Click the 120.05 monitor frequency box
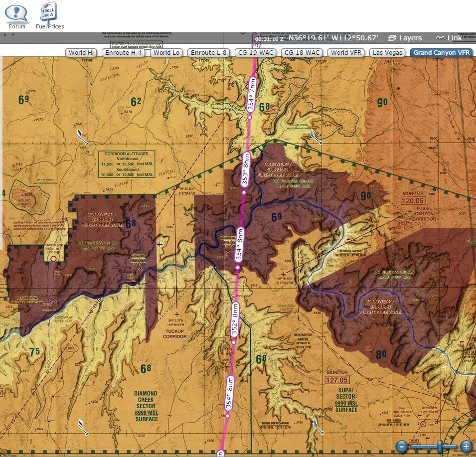476x457 pixels. (x=413, y=200)
